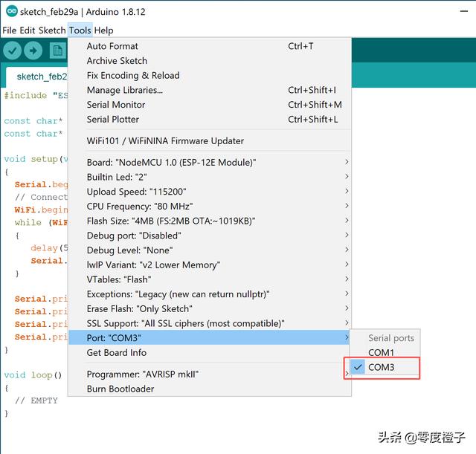
Task: Open the Help menu
Action: point(103,30)
